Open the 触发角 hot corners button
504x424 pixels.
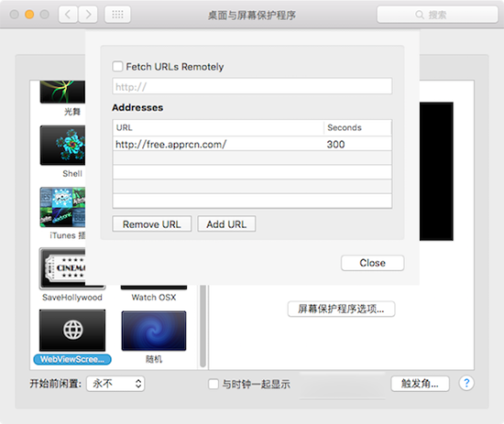click(x=420, y=384)
